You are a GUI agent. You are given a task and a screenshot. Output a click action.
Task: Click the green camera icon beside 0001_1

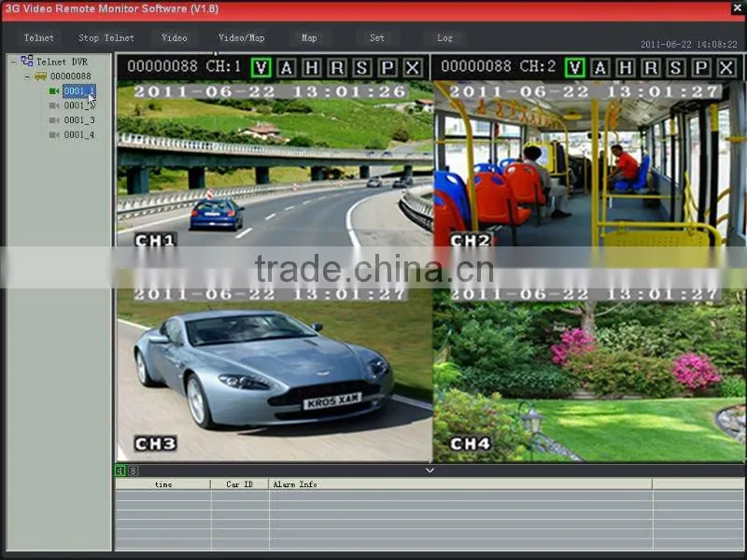(54, 91)
